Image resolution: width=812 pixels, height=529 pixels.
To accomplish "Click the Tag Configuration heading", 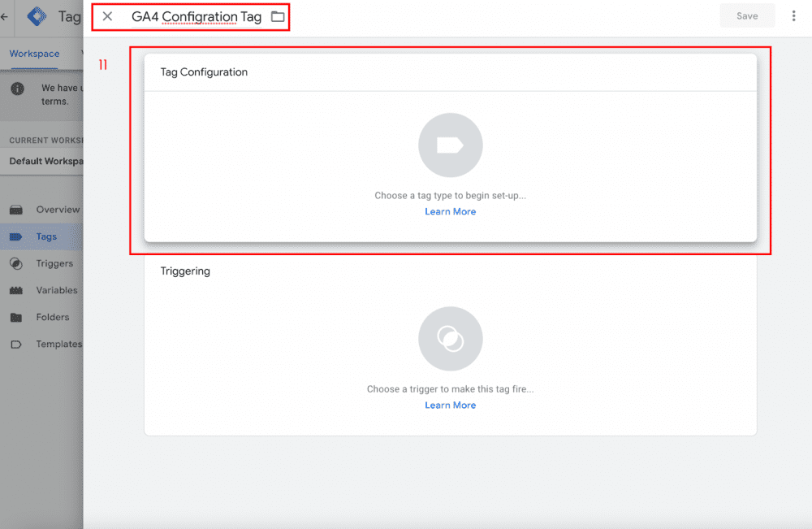I will coord(204,72).
